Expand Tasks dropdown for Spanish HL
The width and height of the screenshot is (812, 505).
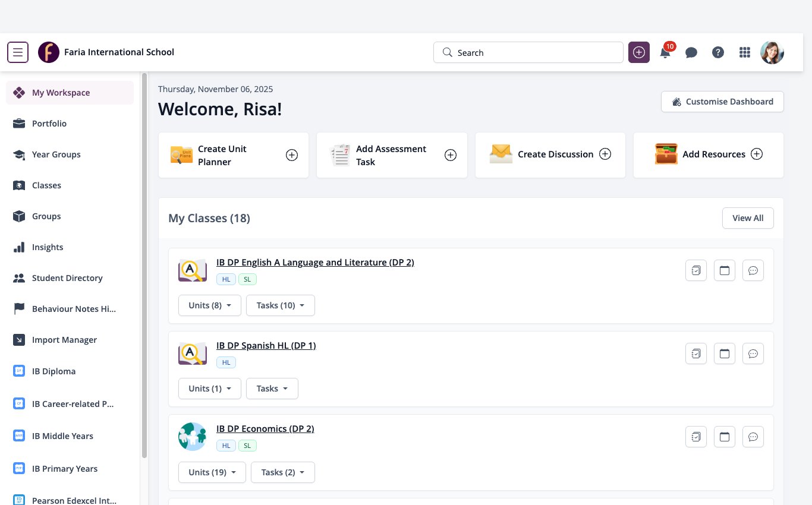(272, 389)
